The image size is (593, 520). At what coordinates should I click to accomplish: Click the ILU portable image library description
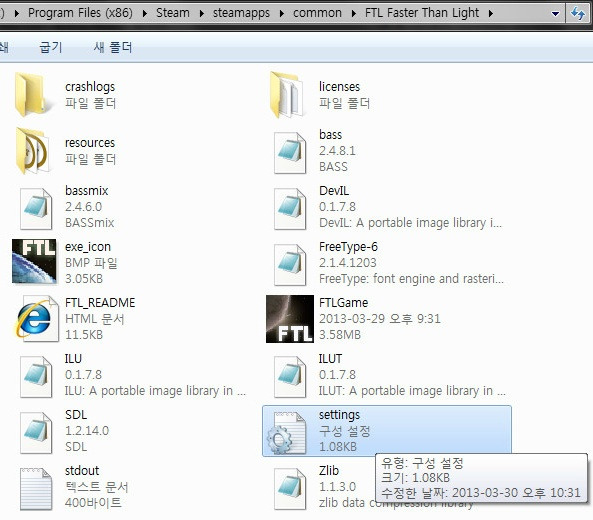[x=155, y=391]
